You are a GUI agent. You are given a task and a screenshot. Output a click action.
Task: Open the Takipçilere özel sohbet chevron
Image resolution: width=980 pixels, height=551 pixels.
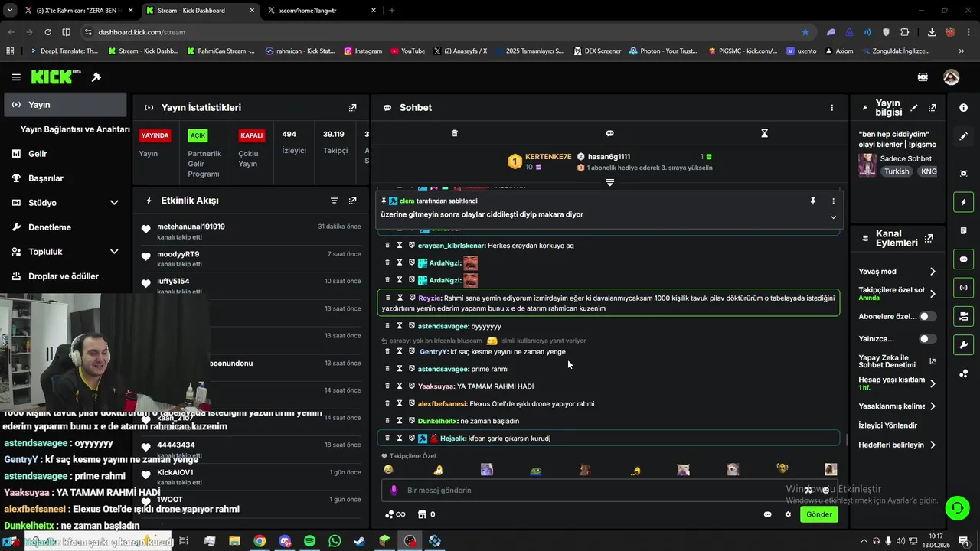click(x=933, y=294)
